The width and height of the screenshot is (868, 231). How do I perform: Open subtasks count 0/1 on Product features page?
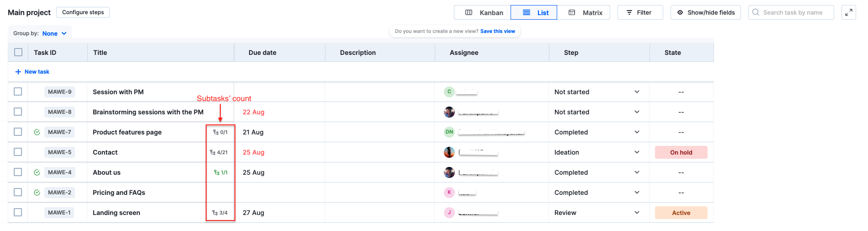point(220,132)
